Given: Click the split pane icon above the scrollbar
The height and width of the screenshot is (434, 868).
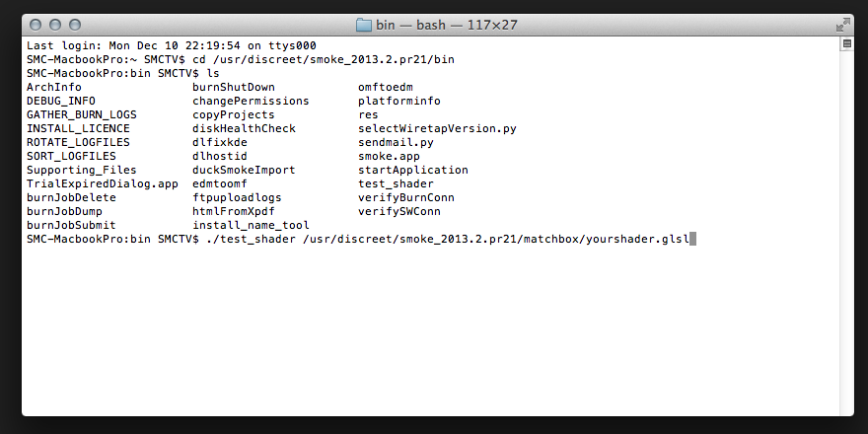Looking at the screenshot, I should click(846, 44).
